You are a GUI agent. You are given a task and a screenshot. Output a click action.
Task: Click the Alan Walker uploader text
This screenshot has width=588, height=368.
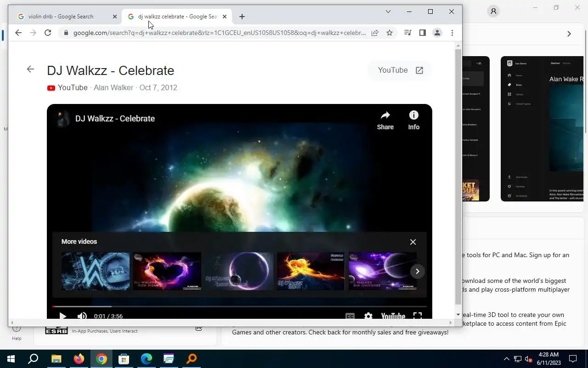[x=113, y=88]
